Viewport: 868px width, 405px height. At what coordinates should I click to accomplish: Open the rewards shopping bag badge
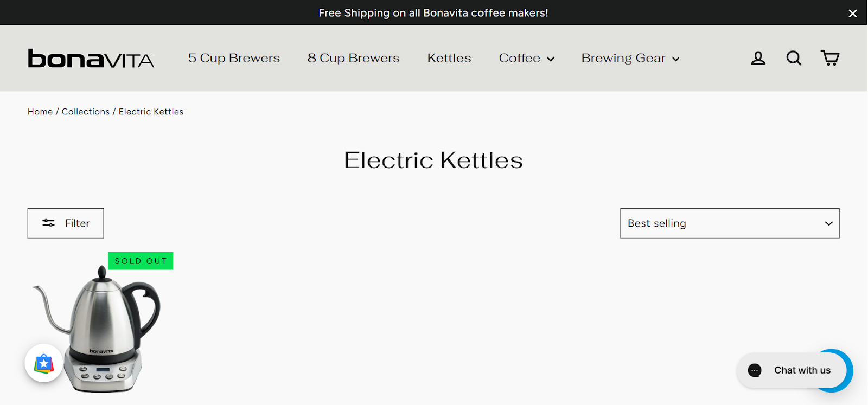44,363
